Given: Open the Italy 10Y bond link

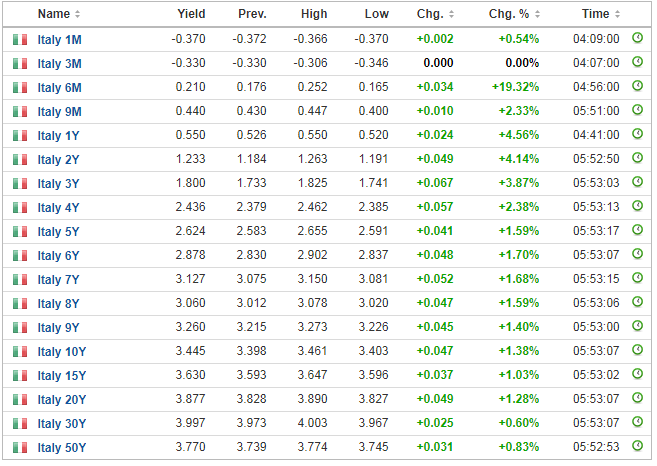Looking at the screenshot, I should (61, 351).
